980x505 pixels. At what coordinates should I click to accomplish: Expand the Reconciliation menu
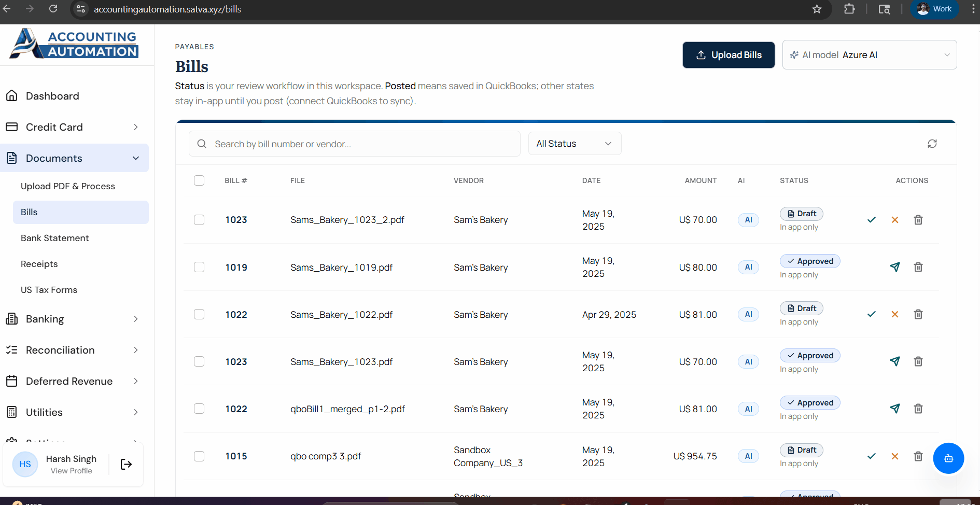74,350
